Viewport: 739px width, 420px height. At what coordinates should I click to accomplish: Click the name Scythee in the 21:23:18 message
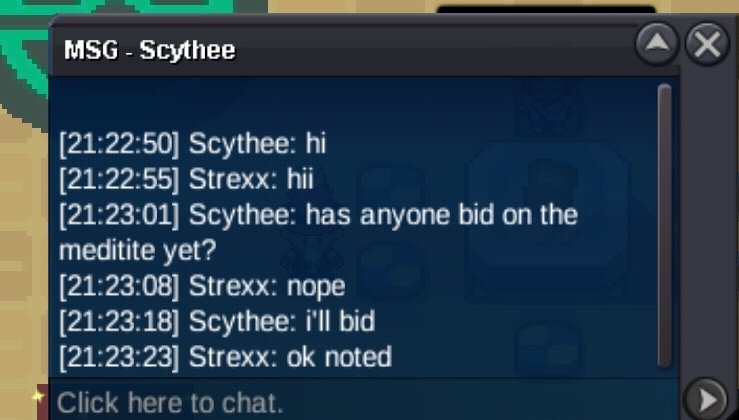click(x=243, y=321)
